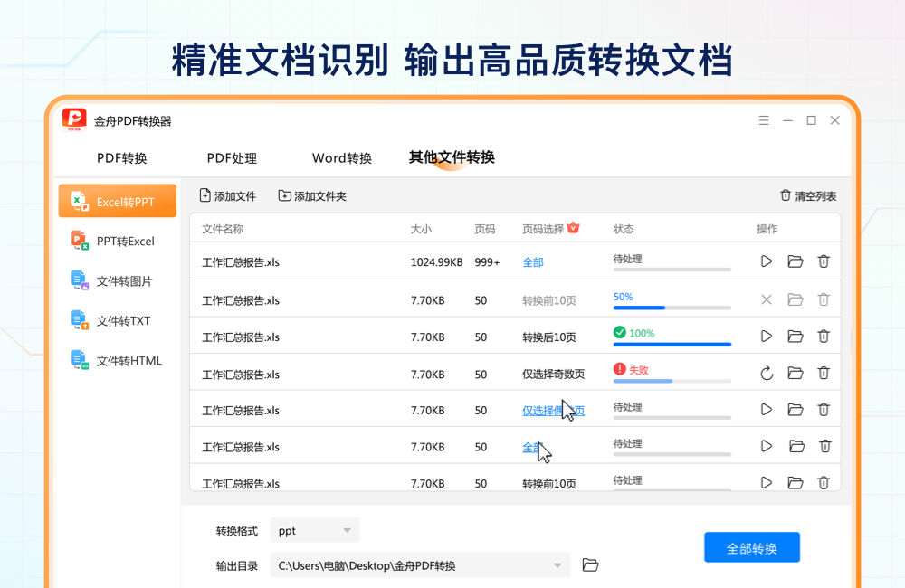Select the 文件转HTML conversion icon

(80, 360)
